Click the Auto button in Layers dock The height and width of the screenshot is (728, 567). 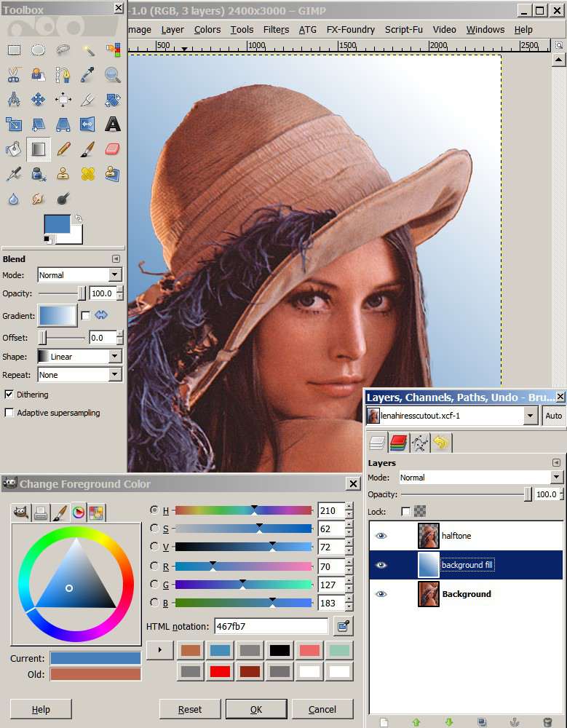[x=553, y=416]
